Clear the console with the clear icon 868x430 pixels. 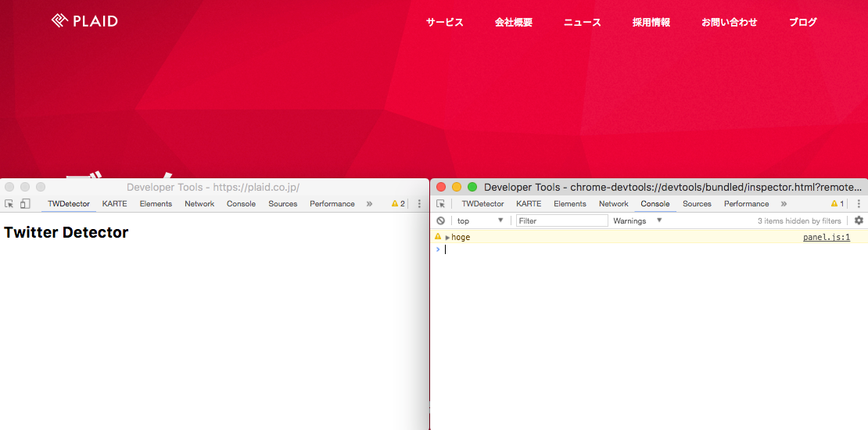tap(441, 221)
